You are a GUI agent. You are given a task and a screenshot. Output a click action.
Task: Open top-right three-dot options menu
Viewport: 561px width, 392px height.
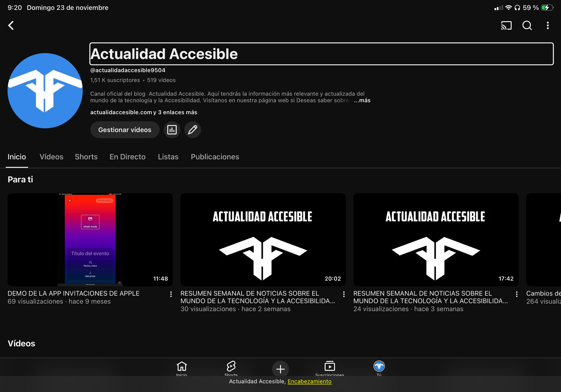[x=548, y=26]
